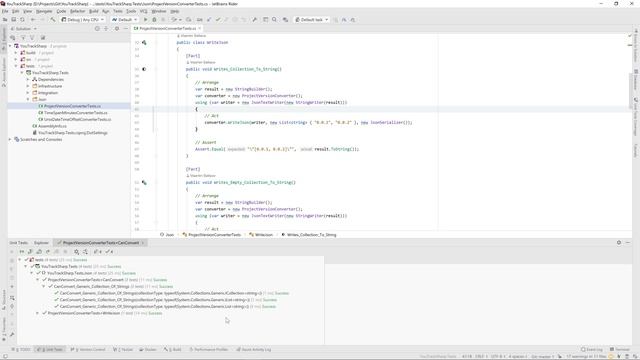Click the editor vertical scrollbar marker strip
The height and width of the screenshot is (360, 640).
tap(630, 131)
